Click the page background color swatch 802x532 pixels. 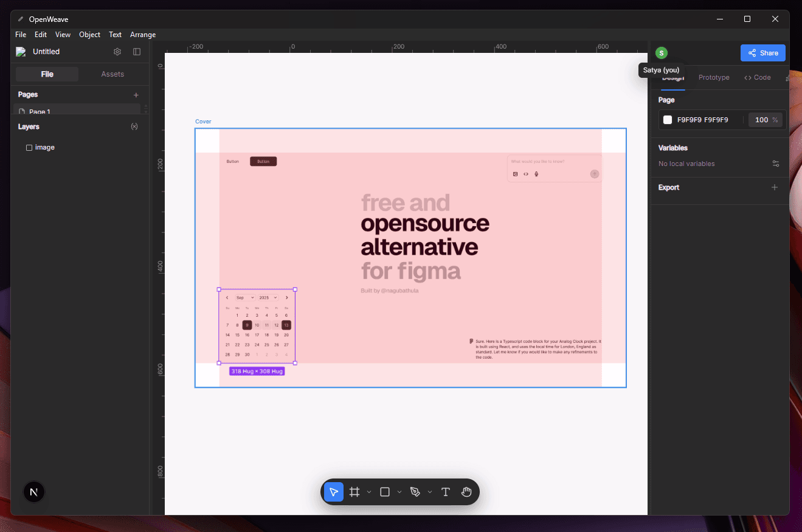[668, 120]
